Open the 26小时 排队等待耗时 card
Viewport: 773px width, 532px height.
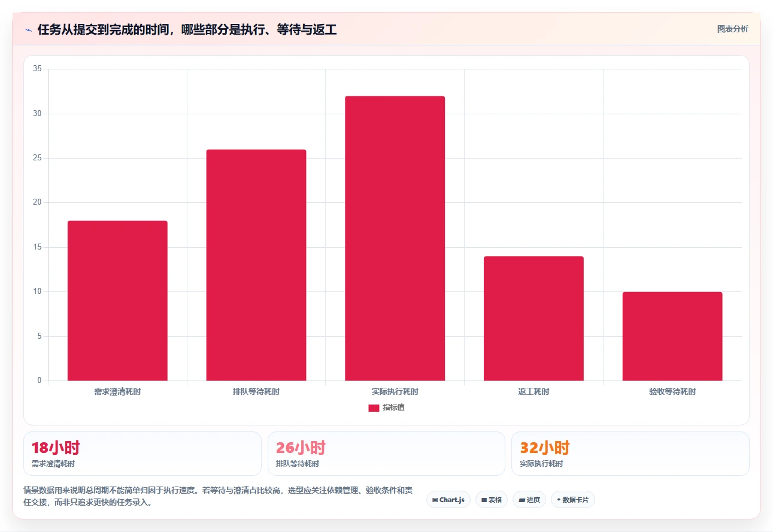(386, 454)
